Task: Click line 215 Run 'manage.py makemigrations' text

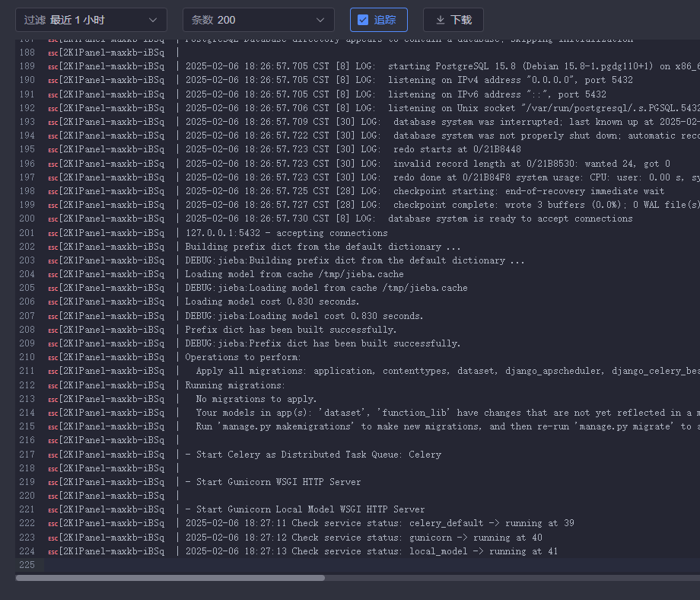Action: 447,426
